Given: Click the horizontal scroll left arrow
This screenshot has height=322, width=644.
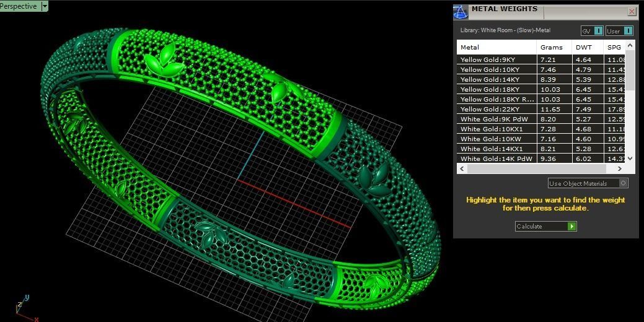Looking at the screenshot, I should coord(462,168).
